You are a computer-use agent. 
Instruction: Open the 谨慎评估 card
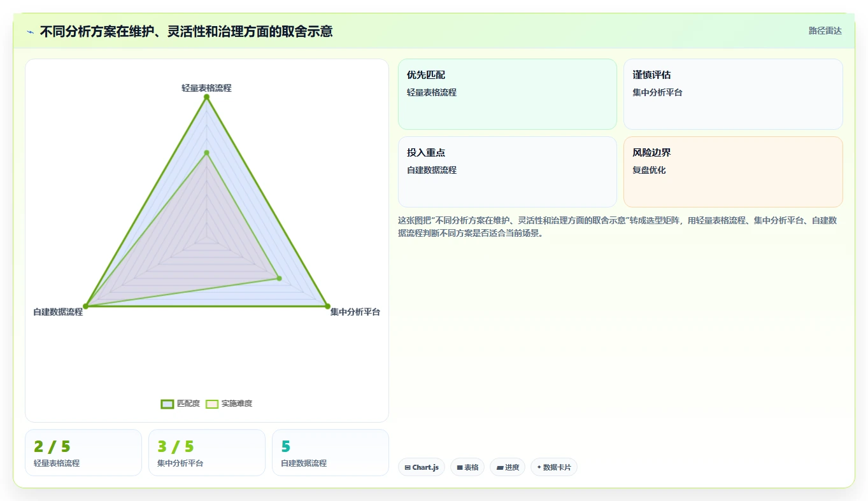point(733,94)
